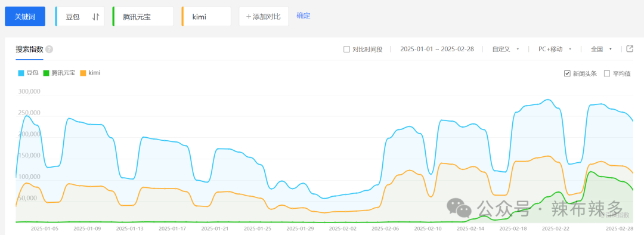Image resolution: width=644 pixels, height=235 pixels.
Task: Open the 搜索指数 tab
Action: pos(29,50)
